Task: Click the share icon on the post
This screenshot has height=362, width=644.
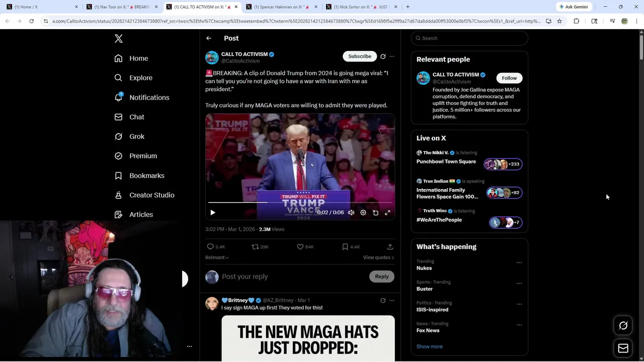Action: point(390,247)
